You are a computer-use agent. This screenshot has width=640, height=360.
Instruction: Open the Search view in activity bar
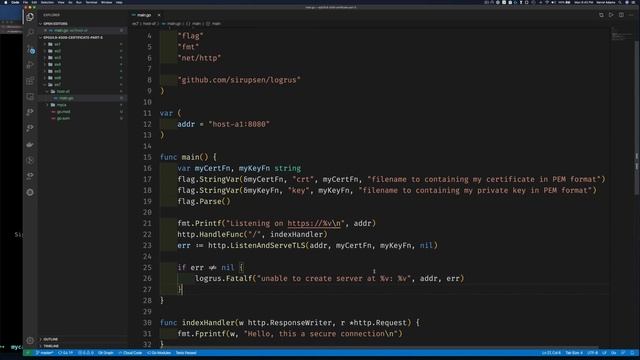30,33
